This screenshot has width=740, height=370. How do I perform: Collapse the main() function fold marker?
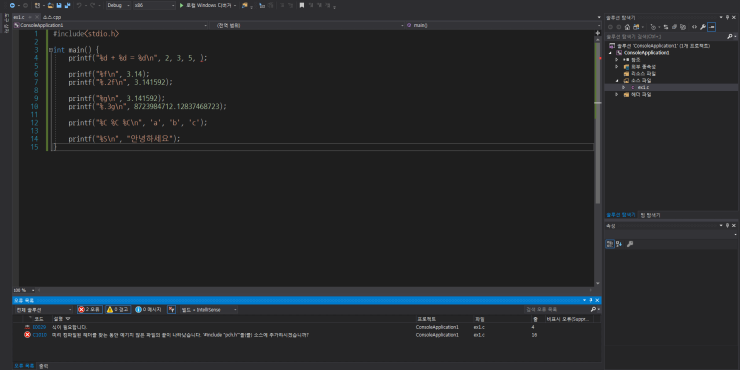pos(50,50)
